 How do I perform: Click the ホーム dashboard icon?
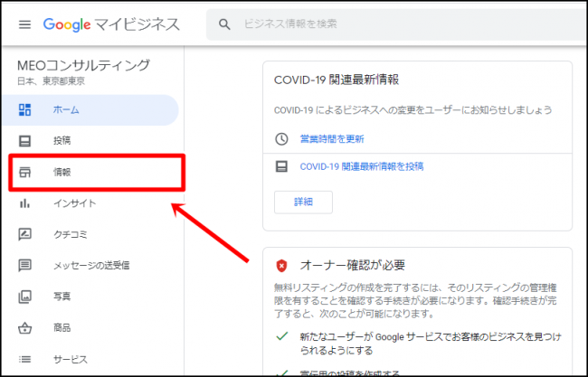tap(24, 109)
